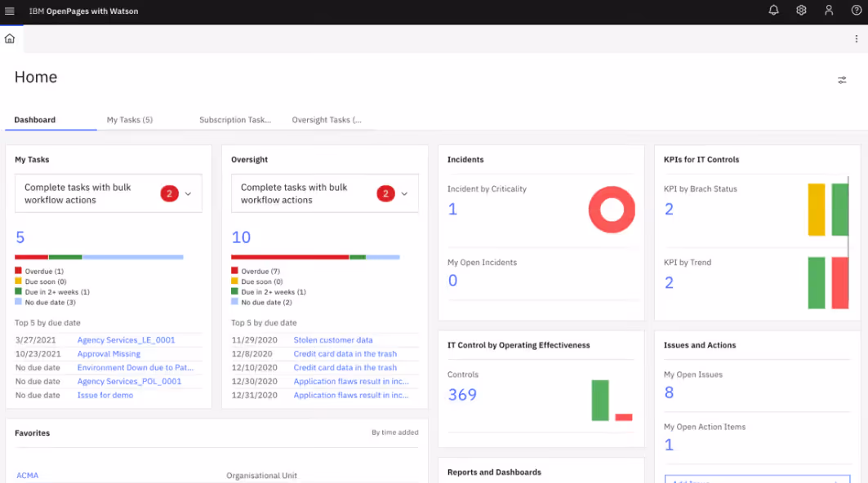Click the Add Issue button in Issues and Actions
This screenshot has width=868, height=483.
pos(757,479)
